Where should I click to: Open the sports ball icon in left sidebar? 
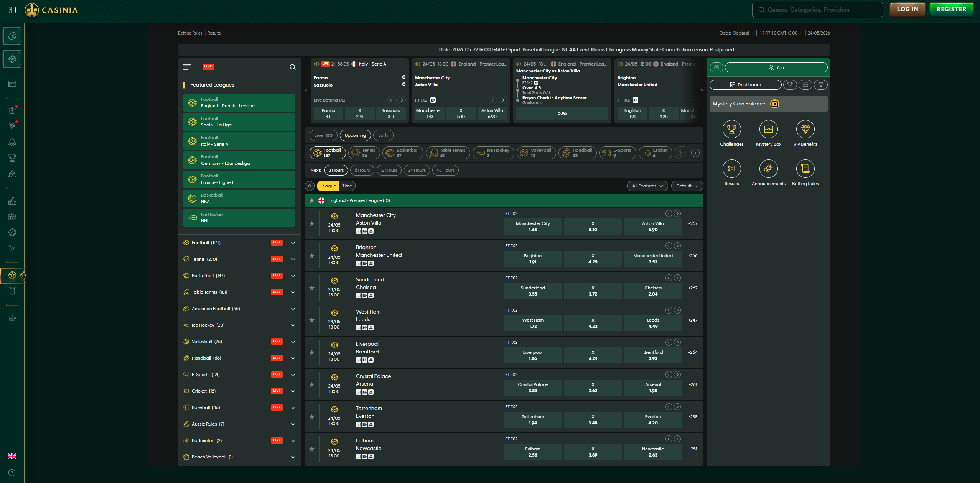click(12, 275)
